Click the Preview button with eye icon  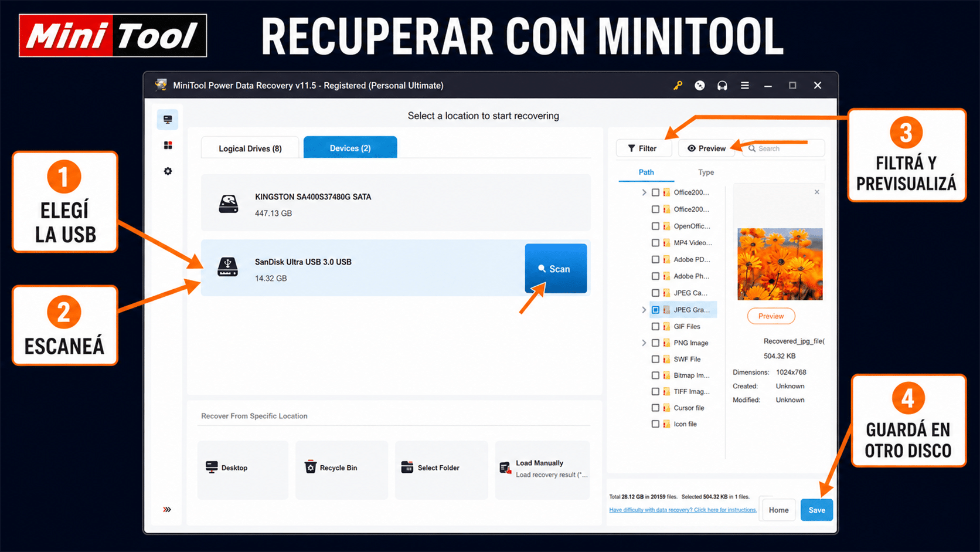[x=707, y=148]
